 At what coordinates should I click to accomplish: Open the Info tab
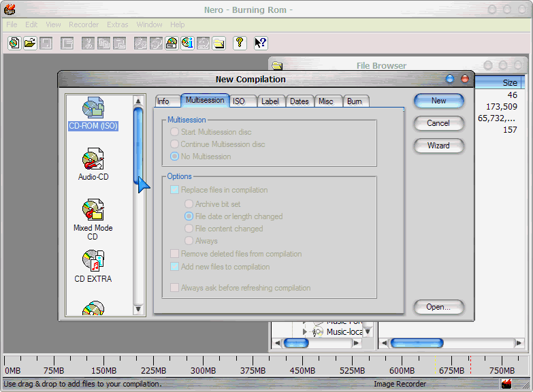[x=167, y=101]
